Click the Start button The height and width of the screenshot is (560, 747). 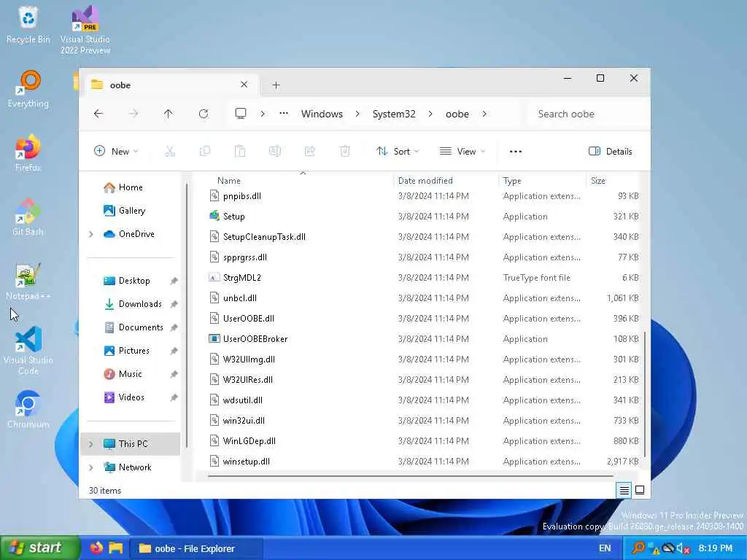click(39, 548)
